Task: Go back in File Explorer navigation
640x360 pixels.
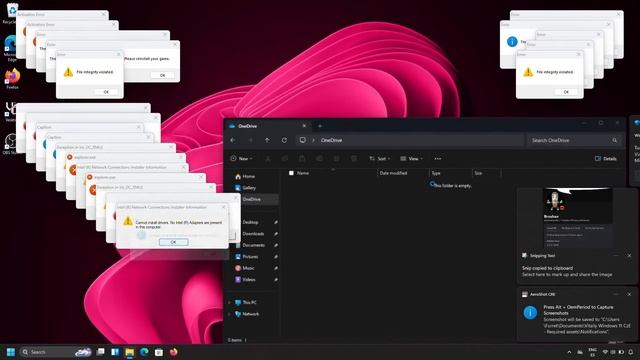Action: click(233, 140)
